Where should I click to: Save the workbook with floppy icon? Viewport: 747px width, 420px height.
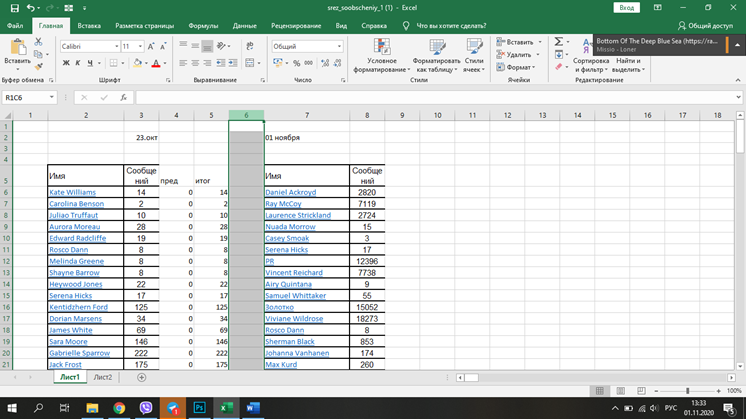15,8
